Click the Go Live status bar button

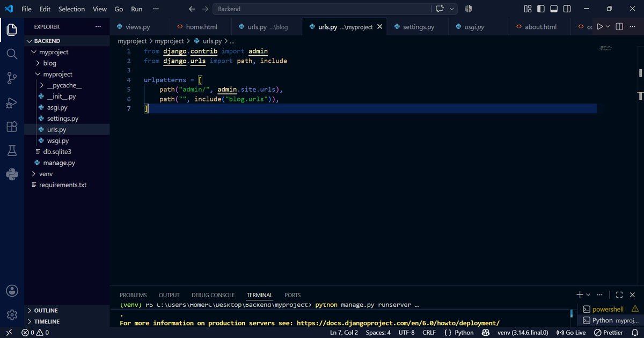click(572, 333)
